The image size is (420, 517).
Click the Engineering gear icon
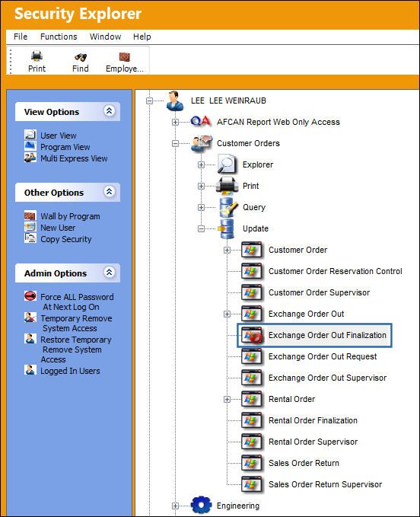pyautogui.click(x=201, y=505)
